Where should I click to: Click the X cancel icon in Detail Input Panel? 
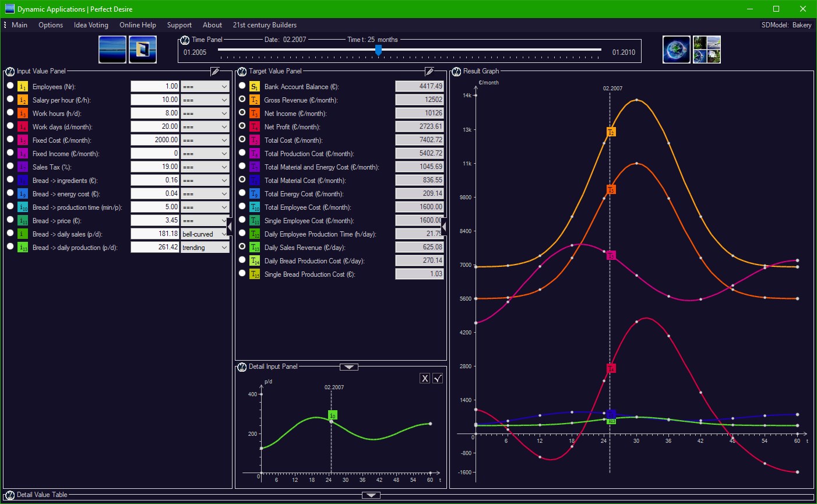coord(425,378)
